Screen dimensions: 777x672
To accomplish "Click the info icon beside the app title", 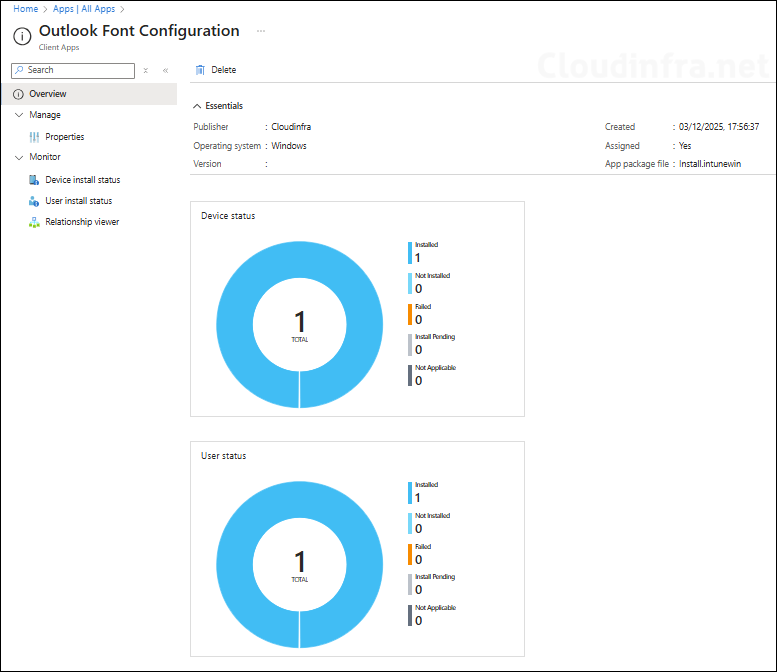I will [x=22, y=36].
